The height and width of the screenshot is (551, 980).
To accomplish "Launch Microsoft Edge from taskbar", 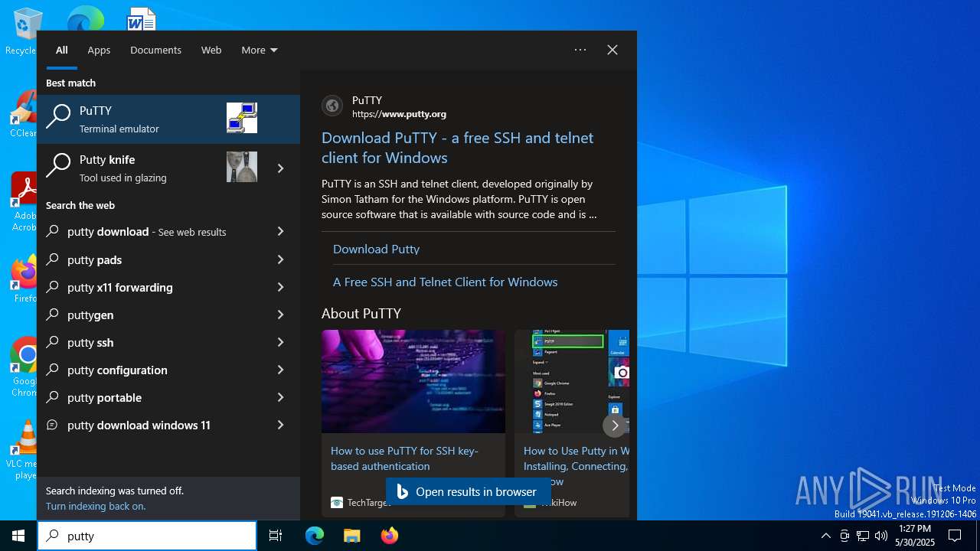I will (x=315, y=536).
